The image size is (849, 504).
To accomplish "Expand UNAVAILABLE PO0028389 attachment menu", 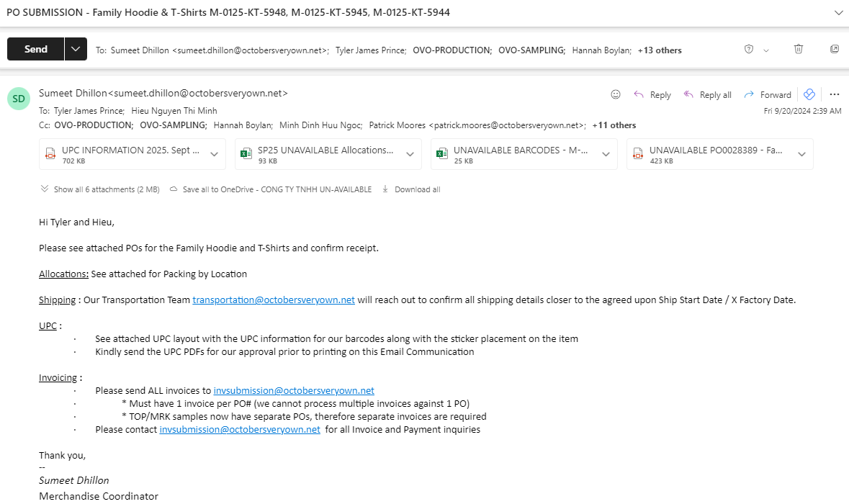I will 802,154.
